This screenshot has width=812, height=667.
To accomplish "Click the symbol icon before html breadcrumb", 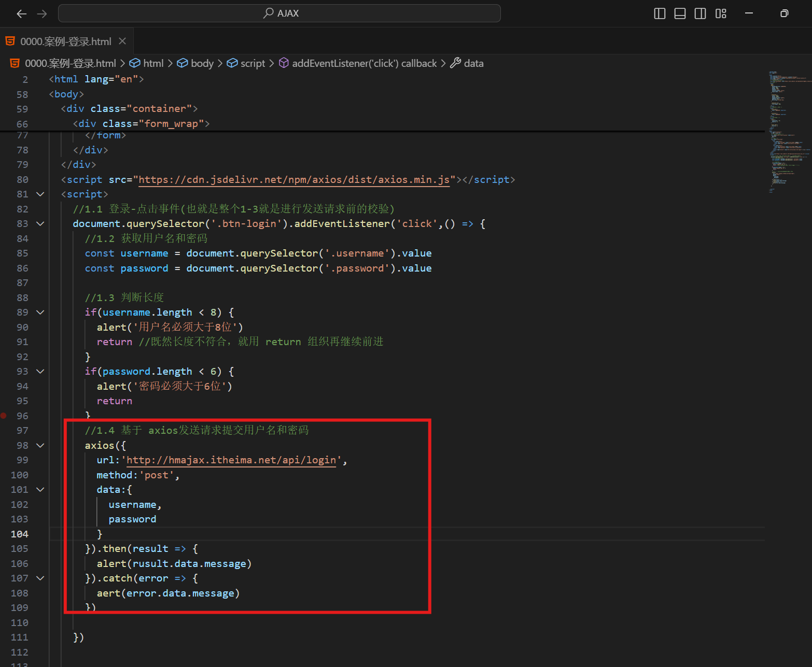I will pyautogui.click(x=134, y=63).
